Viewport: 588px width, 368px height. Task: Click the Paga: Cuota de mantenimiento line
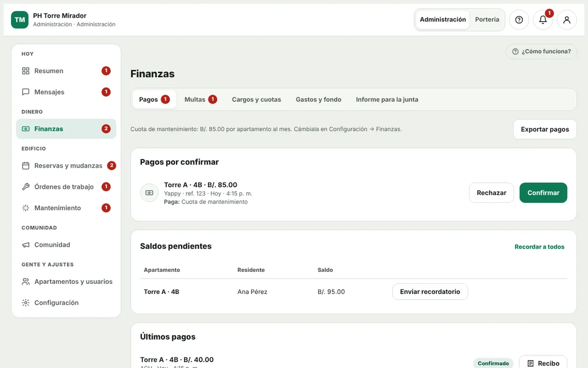coord(205,202)
